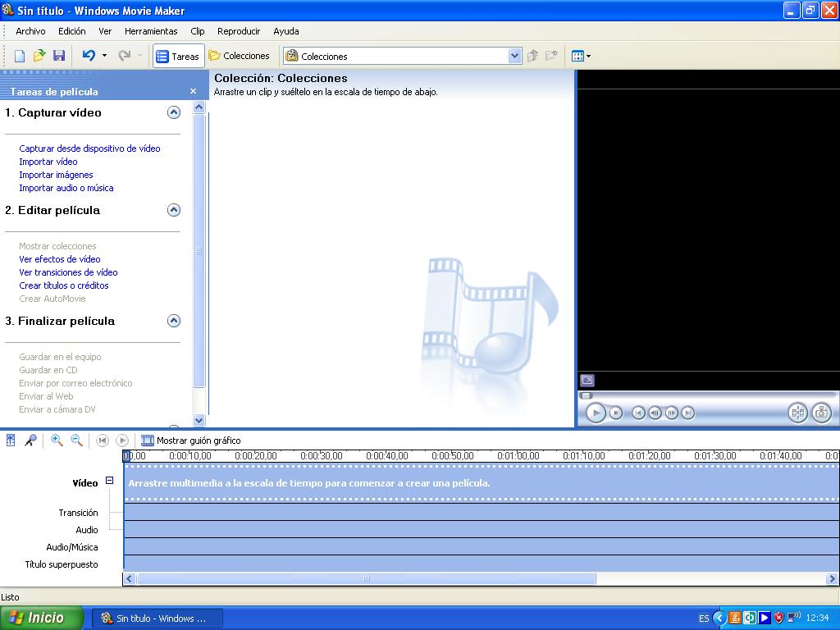The width and height of the screenshot is (840, 630).
Task: Click the timeline scroll right arrow
Action: (x=832, y=578)
